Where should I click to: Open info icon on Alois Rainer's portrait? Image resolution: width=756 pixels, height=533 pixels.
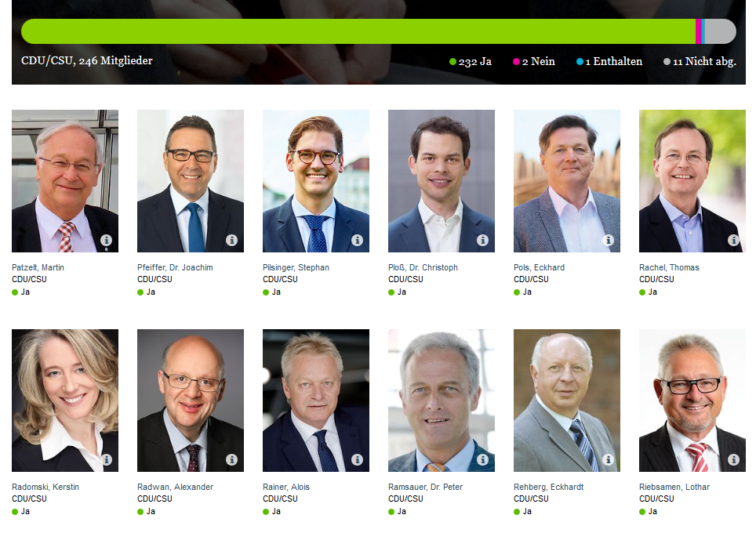357,460
